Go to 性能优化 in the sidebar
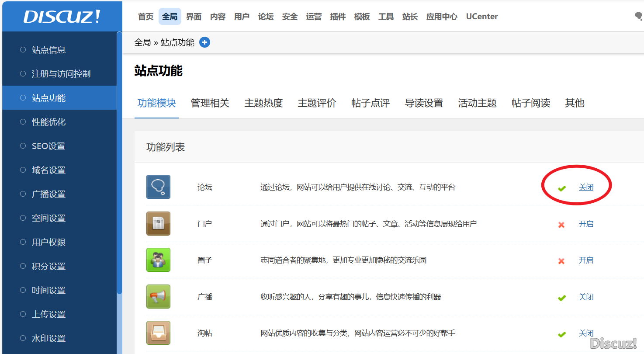Image resolution: width=644 pixels, height=354 pixels. 48,122
